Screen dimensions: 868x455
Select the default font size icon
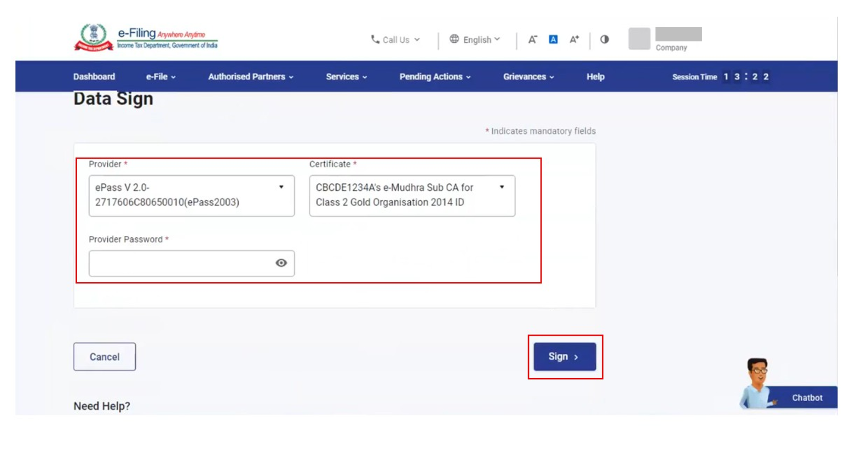click(x=553, y=40)
